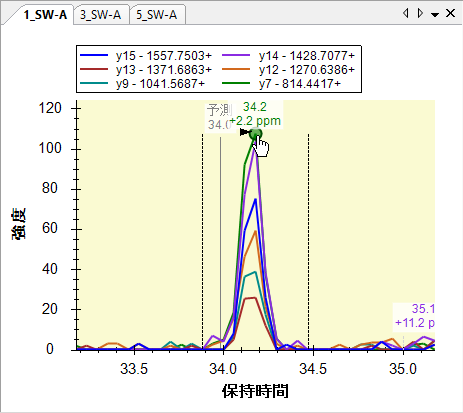Click the left tab scroll arrow
Image resolution: width=463 pixels, height=413 pixels.
(x=406, y=13)
